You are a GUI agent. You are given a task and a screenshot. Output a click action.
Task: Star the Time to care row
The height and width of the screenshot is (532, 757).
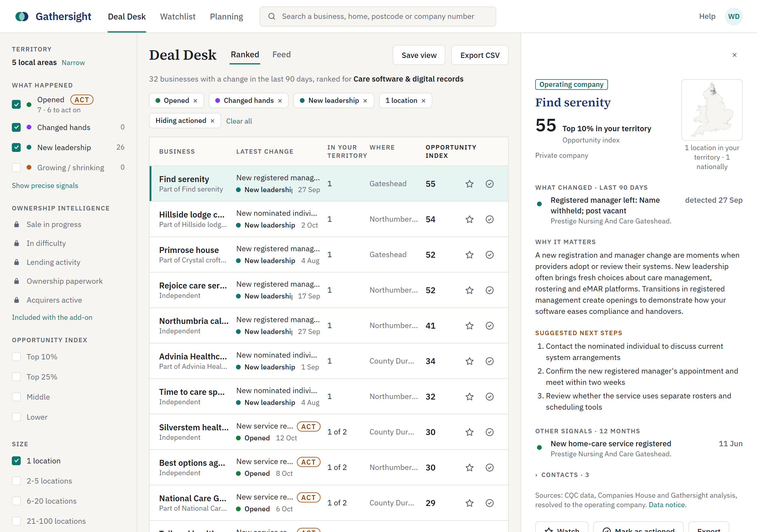(x=470, y=397)
